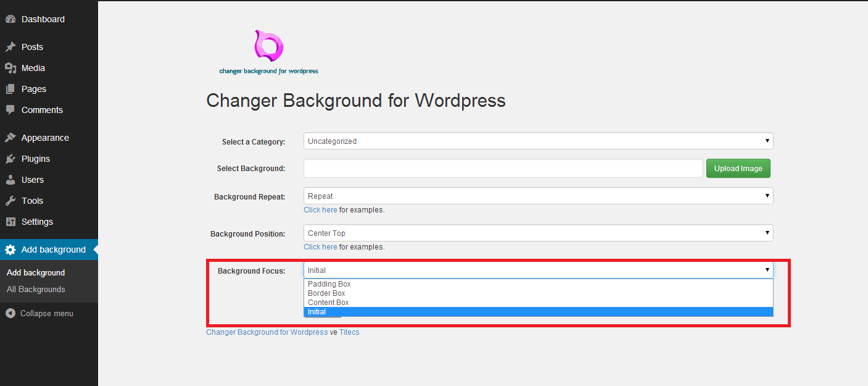The width and height of the screenshot is (868, 386).
Task: Click the Dashboard gauge icon
Action: click(10, 19)
